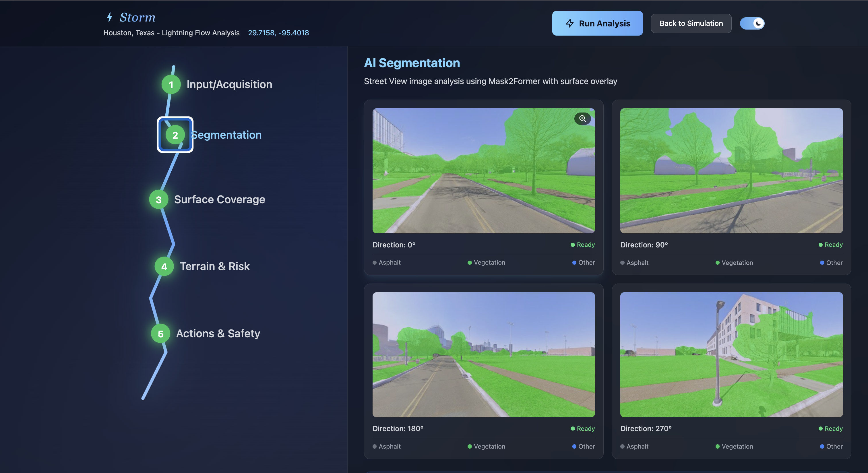Open the Direction 180° segmented image
The width and height of the screenshot is (868, 473).
pos(483,354)
